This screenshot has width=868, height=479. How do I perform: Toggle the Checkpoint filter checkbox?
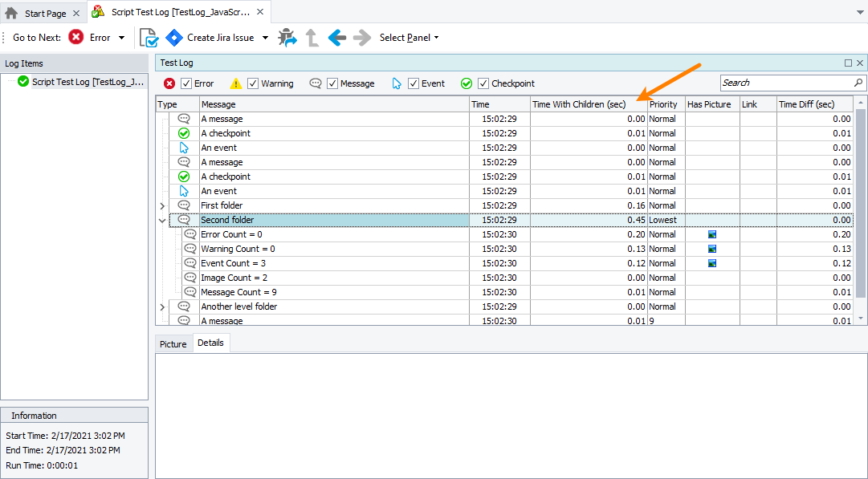tap(483, 83)
